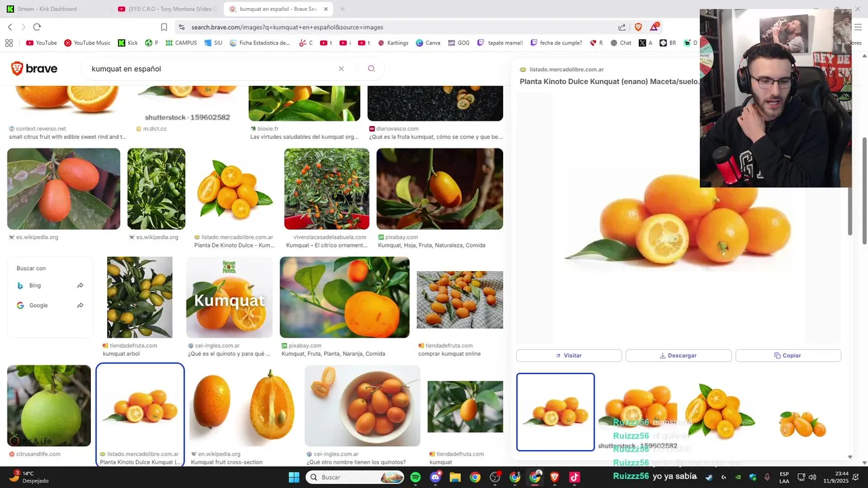Open the large kumquat preview image
The image size is (868, 488).
coord(678,220)
